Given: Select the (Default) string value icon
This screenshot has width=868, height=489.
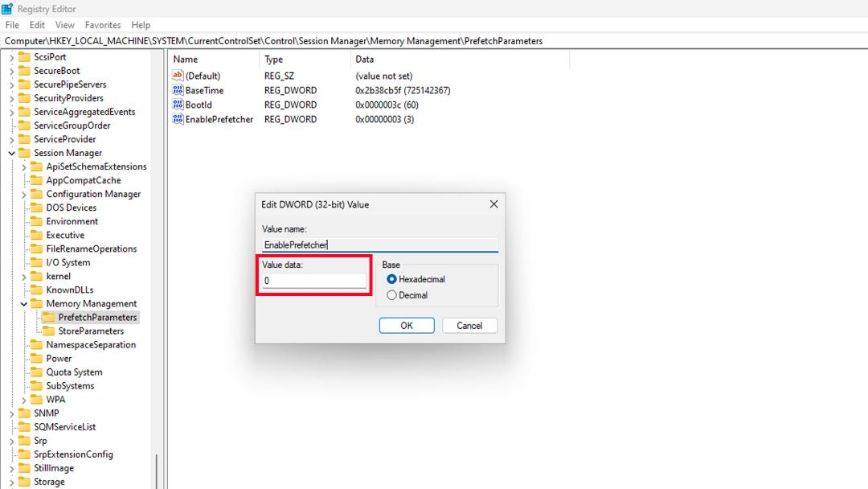Looking at the screenshot, I should [178, 76].
